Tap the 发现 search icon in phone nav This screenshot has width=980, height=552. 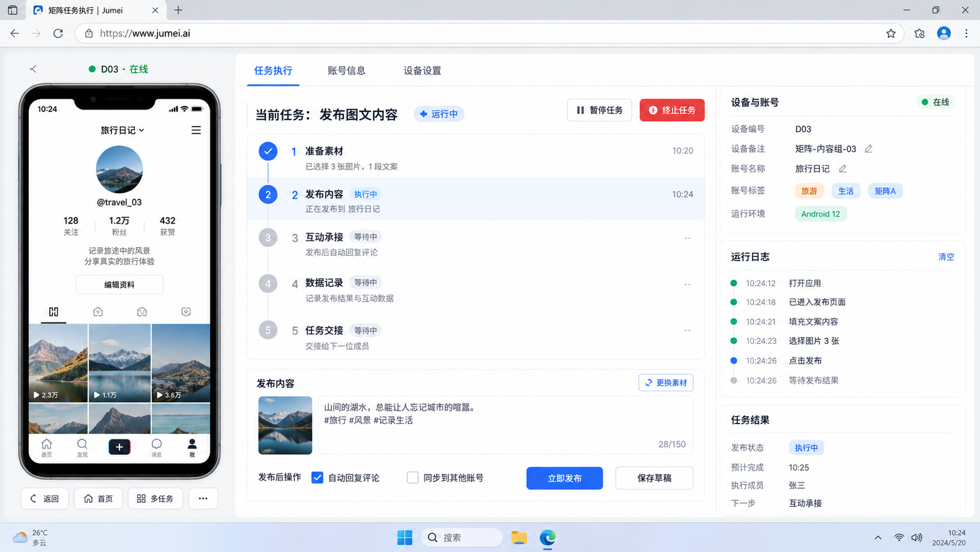[x=82, y=448]
